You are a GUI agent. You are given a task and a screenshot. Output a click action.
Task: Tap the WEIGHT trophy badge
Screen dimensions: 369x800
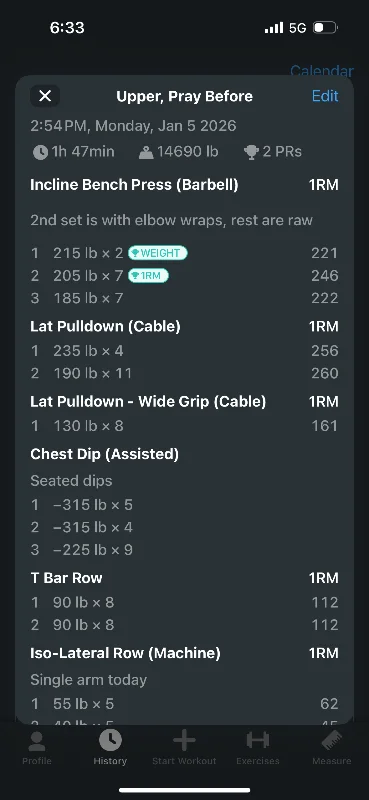[x=157, y=253]
